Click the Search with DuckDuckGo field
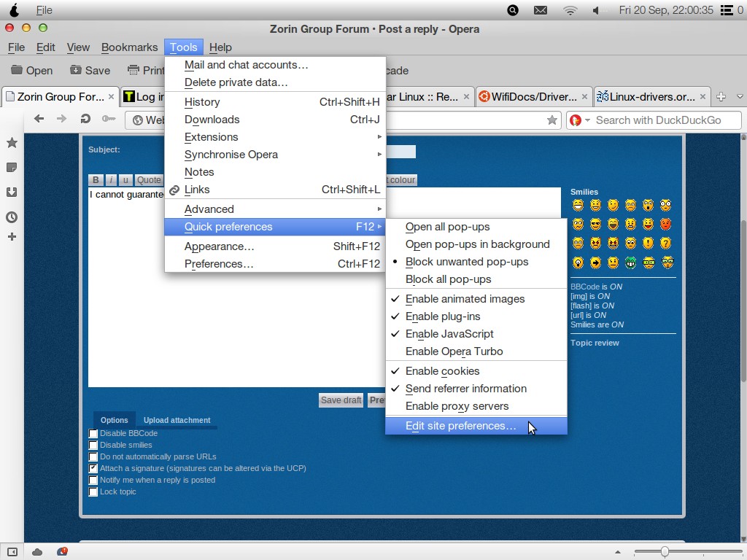 [x=664, y=120]
